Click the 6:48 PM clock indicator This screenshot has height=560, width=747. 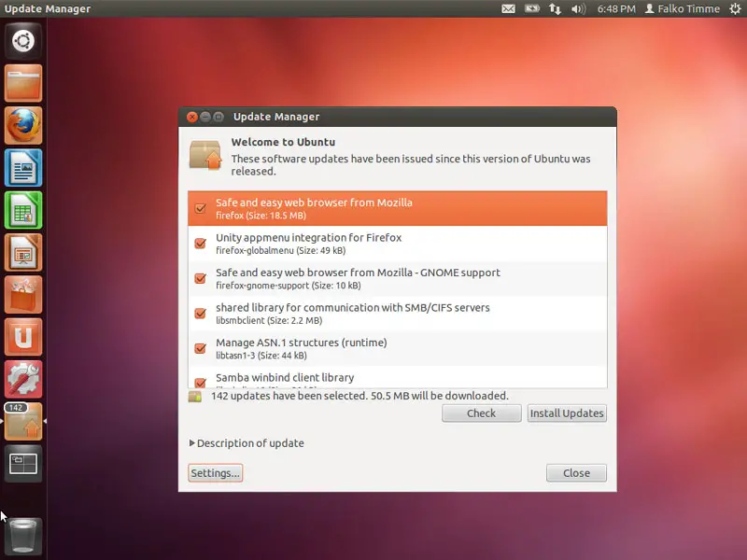616,8
